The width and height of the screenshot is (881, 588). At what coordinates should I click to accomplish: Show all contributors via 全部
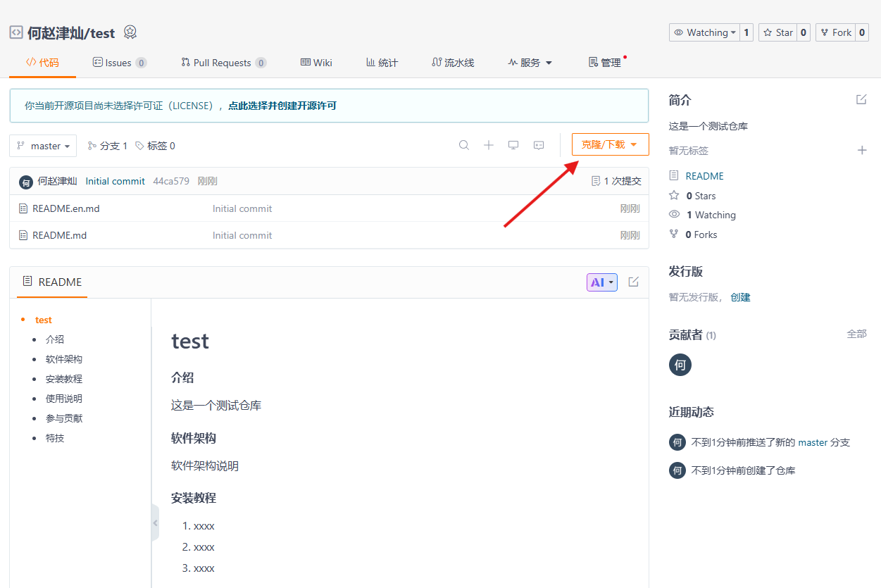(856, 334)
